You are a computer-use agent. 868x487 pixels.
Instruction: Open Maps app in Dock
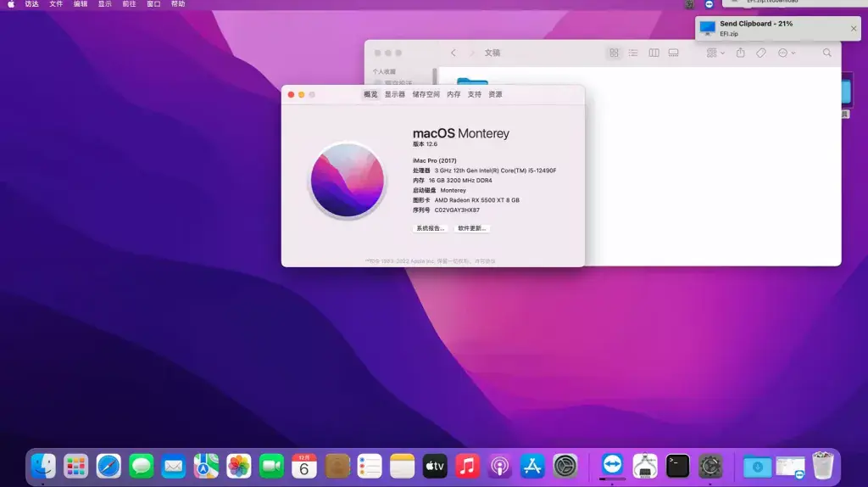pyautogui.click(x=206, y=466)
